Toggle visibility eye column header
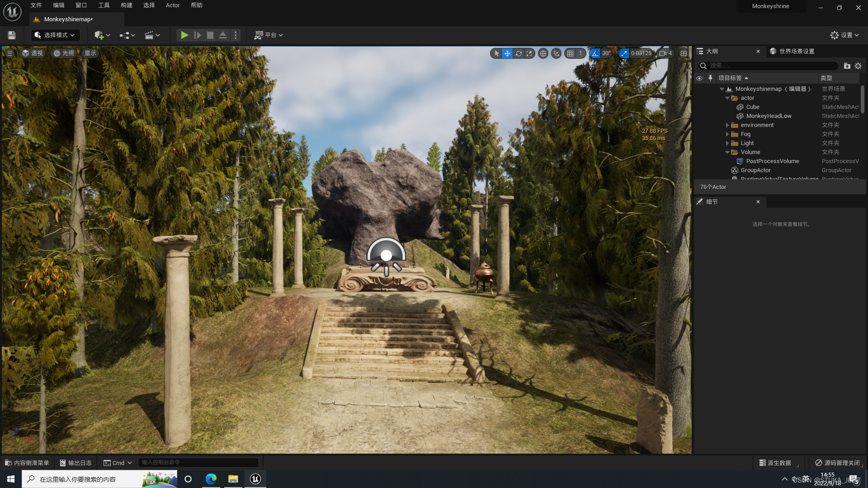868x488 pixels. pos(699,78)
